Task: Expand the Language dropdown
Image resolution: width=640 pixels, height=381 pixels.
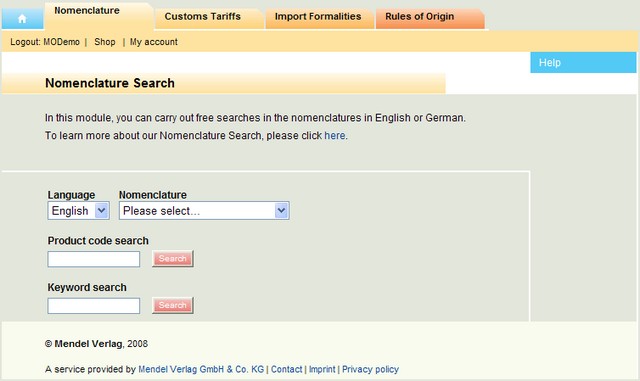Action: point(78,211)
